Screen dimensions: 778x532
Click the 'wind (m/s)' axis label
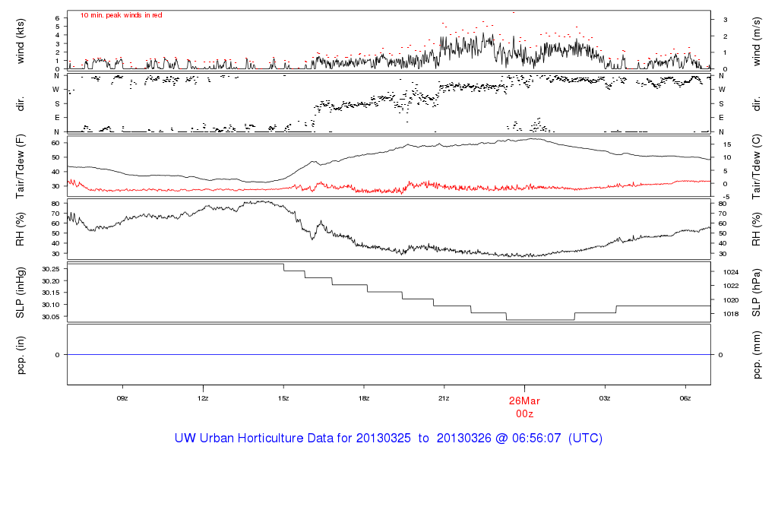click(757, 40)
